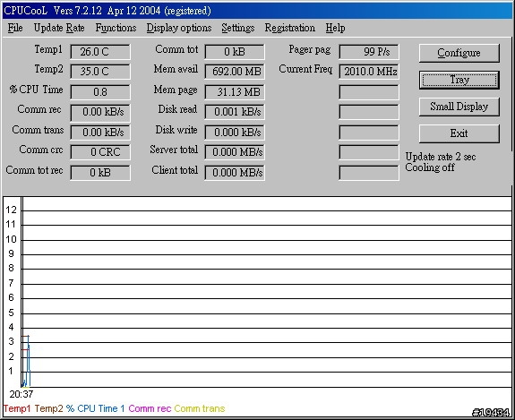Click the Temp1 graph legend entry
The image size is (515, 420).
tap(17, 408)
